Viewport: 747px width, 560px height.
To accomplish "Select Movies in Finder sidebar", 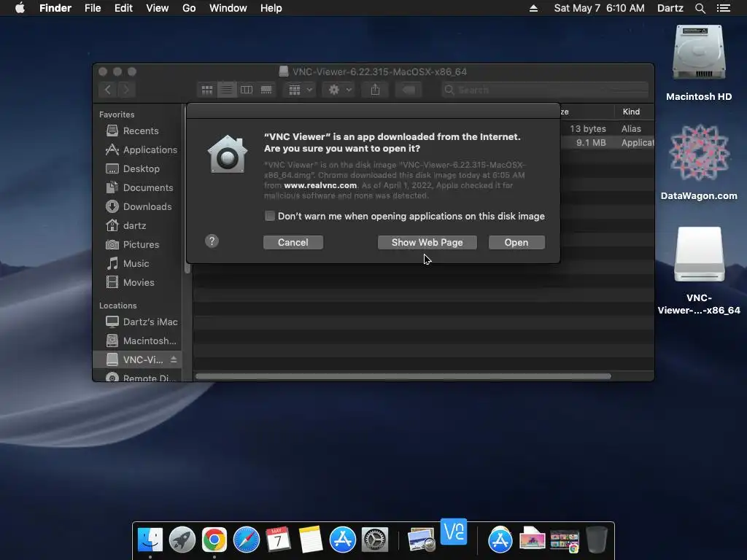I will click(x=137, y=282).
